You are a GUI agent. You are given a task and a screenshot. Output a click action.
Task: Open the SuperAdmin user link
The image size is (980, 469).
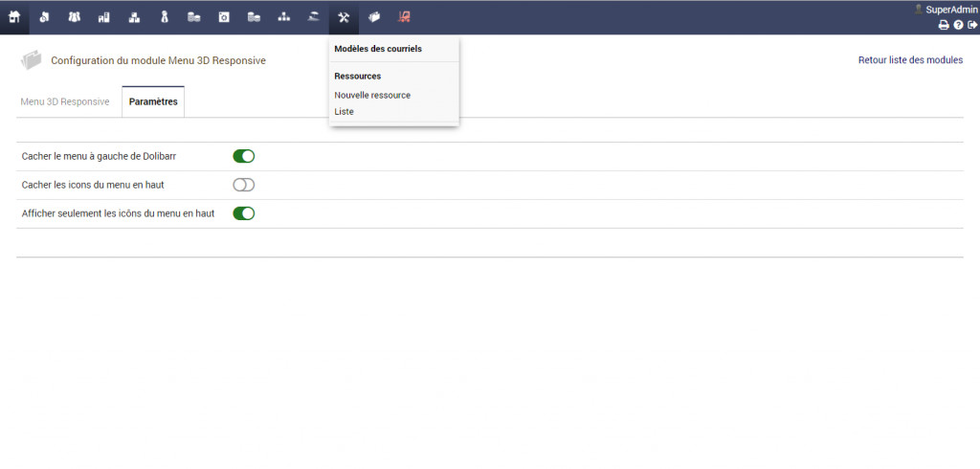(x=952, y=10)
